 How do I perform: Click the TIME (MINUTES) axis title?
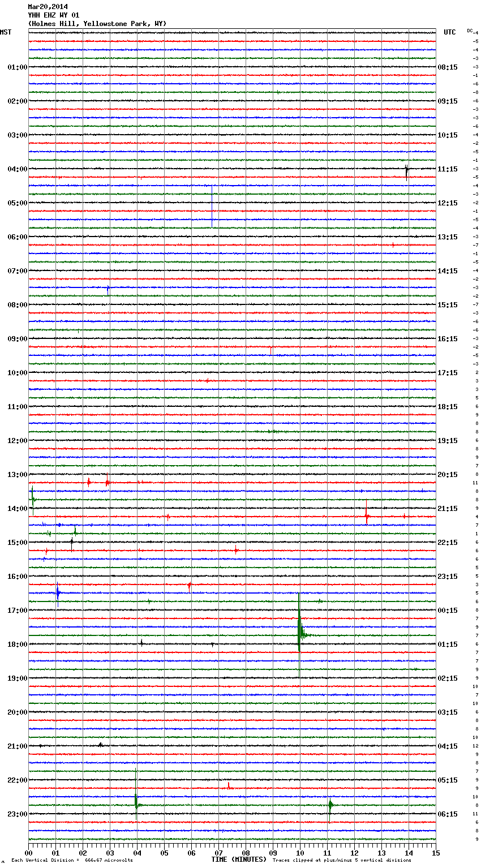(x=238, y=860)
